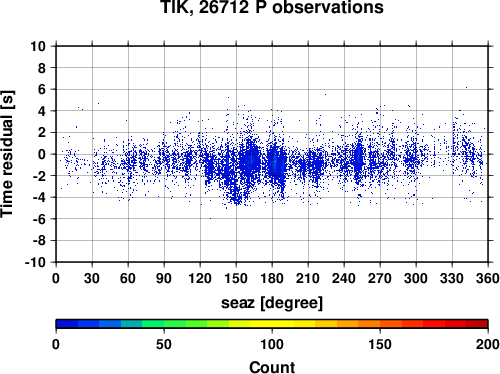The height and width of the screenshot is (374, 500).
Task: Click the colorbar tick label '100'
Action: (x=272, y=344)
